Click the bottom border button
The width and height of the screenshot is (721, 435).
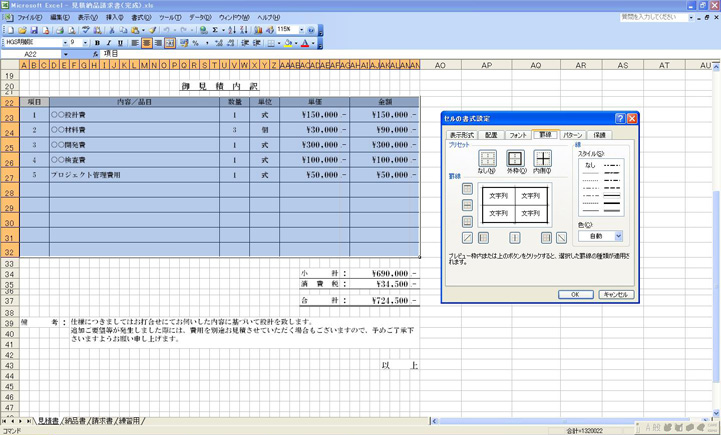[467, 222]
